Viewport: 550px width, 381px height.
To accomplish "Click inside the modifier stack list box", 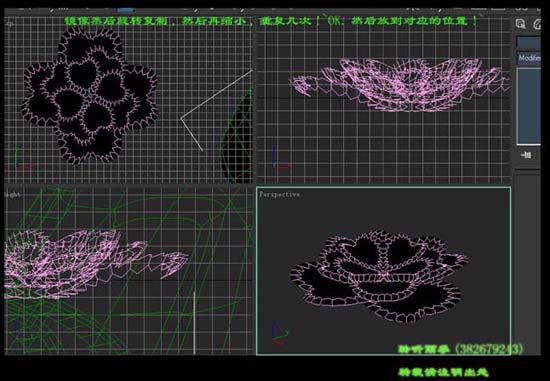I will click(x=529, y=106).
